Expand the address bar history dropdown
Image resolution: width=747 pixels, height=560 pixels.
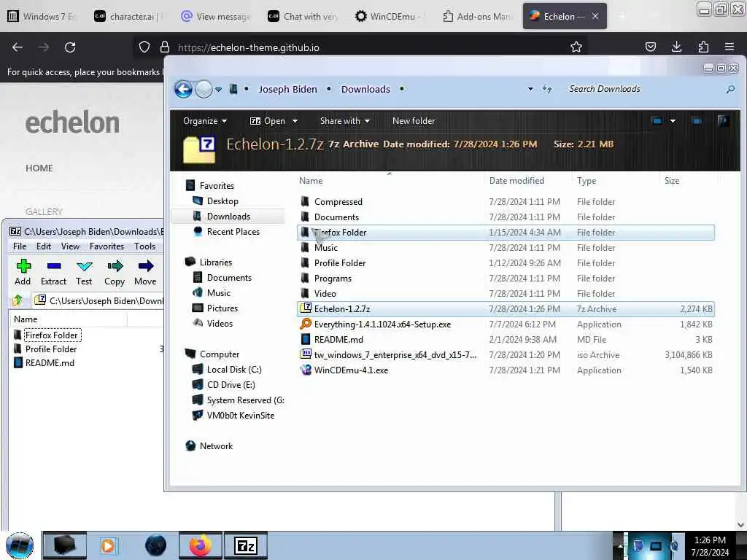530,89
